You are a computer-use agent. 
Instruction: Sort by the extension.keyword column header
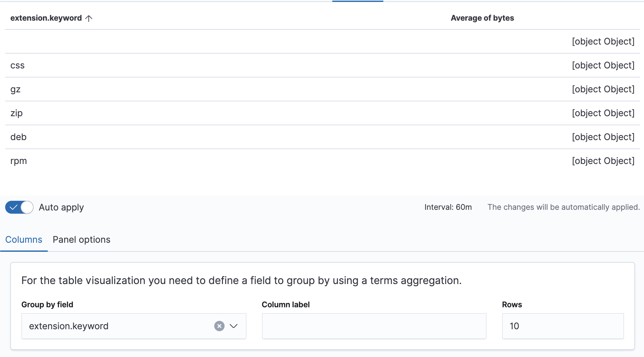pos(46,18)
